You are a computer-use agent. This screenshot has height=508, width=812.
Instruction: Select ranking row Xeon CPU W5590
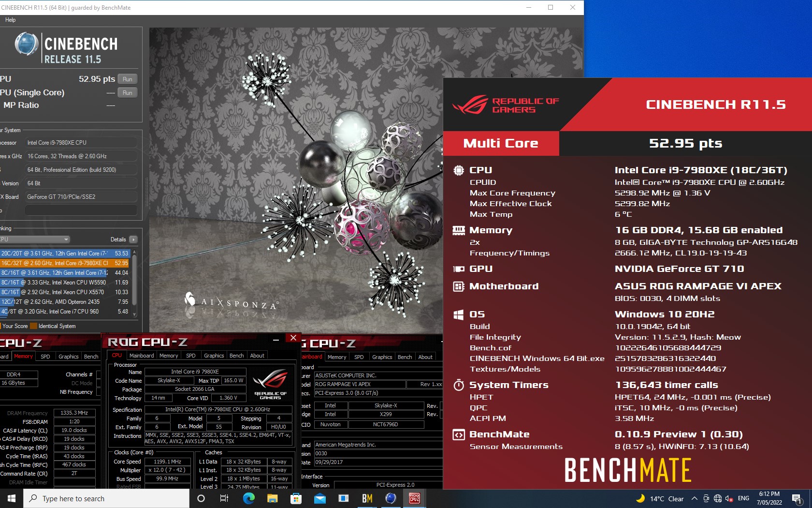[65, 282]
